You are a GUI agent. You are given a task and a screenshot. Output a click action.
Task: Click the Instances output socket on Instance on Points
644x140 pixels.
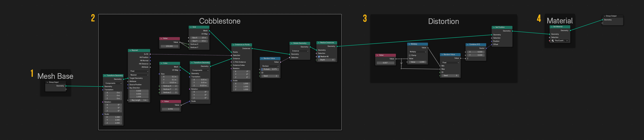point(252,48)
